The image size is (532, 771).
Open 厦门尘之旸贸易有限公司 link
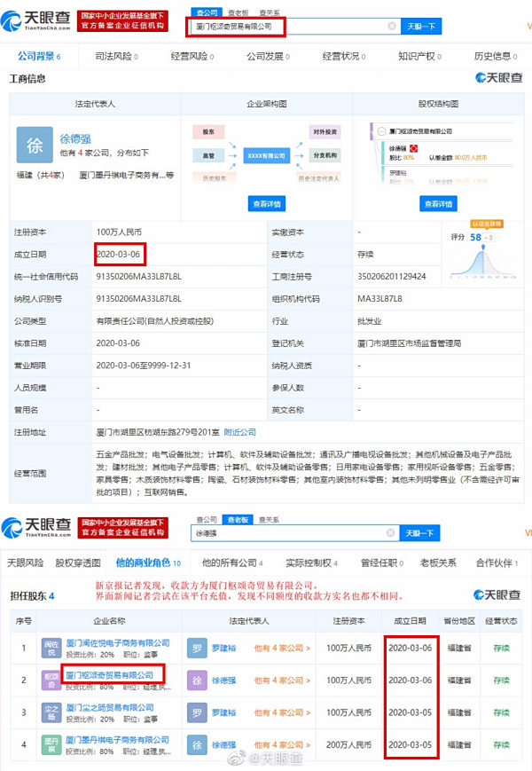point(110,707)
